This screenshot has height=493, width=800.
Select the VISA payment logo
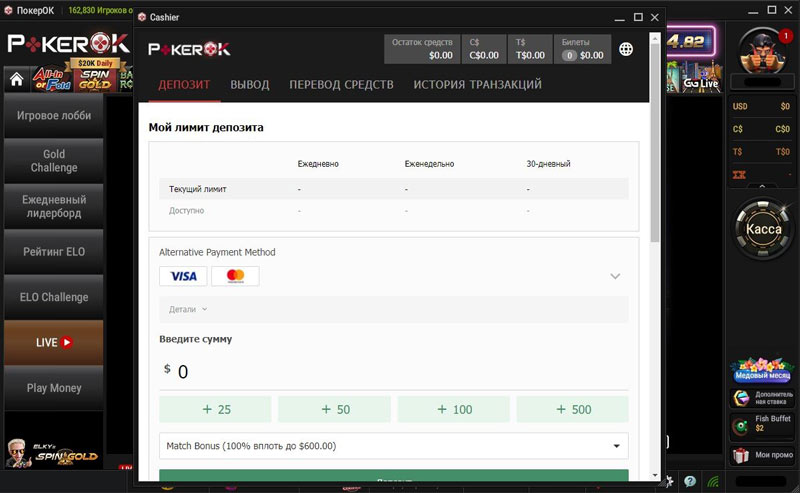click(183, 276)
